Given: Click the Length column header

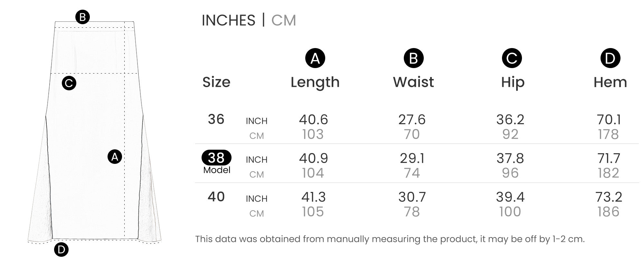Looking at the screenshot, I should click(x=315, y=82).
